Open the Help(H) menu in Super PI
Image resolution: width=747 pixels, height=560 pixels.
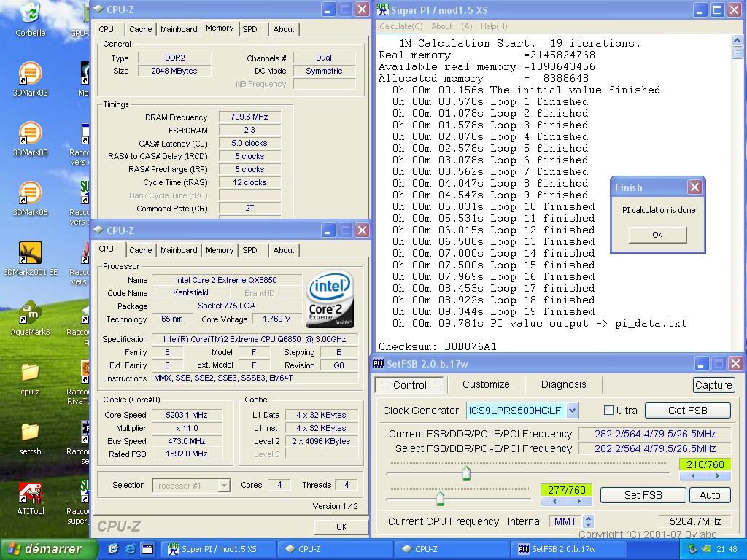(494, 26)
